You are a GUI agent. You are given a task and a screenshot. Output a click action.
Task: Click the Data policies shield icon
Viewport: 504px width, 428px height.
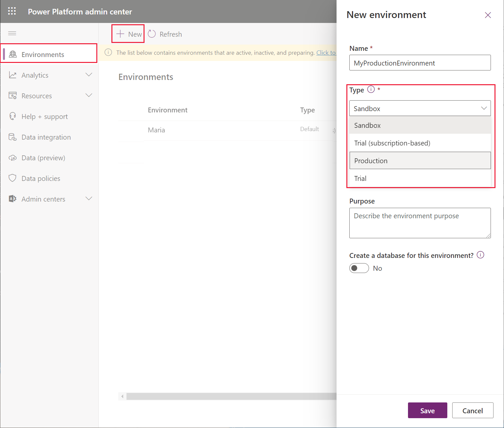coord(13,178)
